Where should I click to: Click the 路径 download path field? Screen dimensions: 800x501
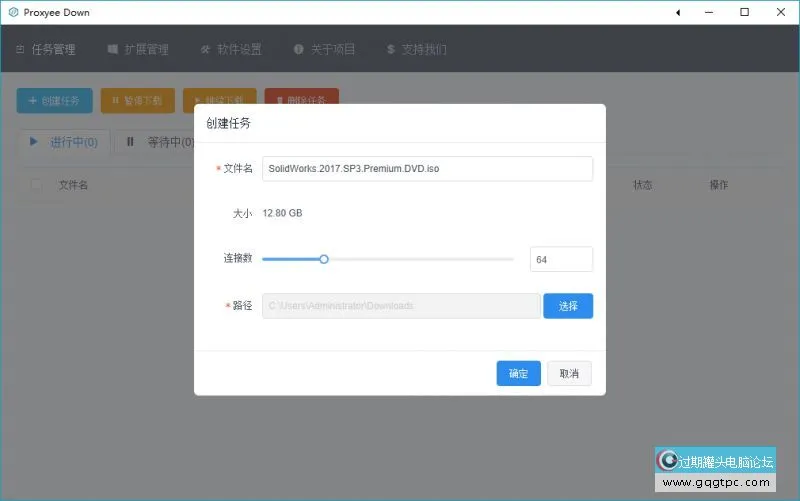click(400, 305)
